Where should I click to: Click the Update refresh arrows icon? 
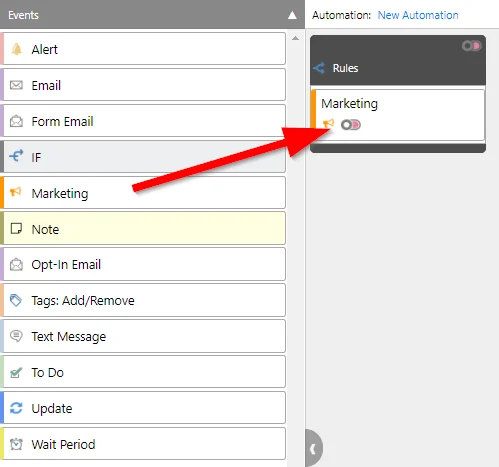coord(16,408)
